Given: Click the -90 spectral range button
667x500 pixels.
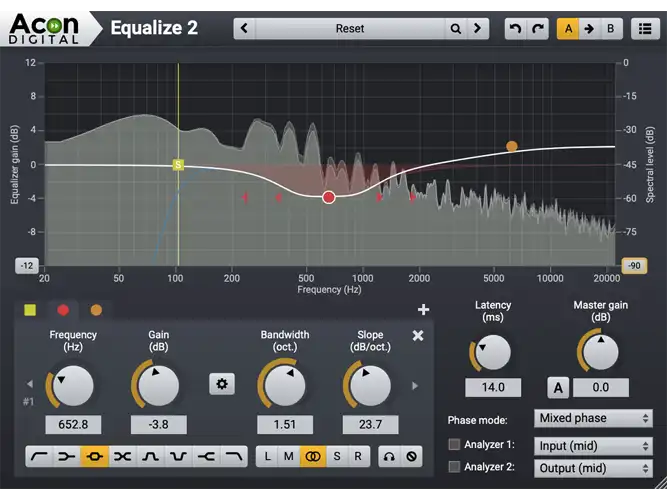Looking at the screenshot, I should tap(634, 266).
